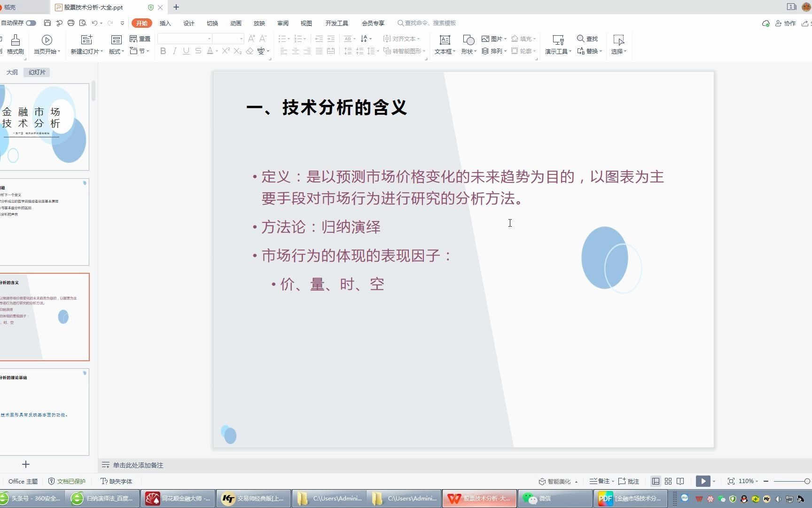Screen dimensions: 812x508
Task: Click the New Slide (新建幻灯片) icon
Action: click(86, 40)
